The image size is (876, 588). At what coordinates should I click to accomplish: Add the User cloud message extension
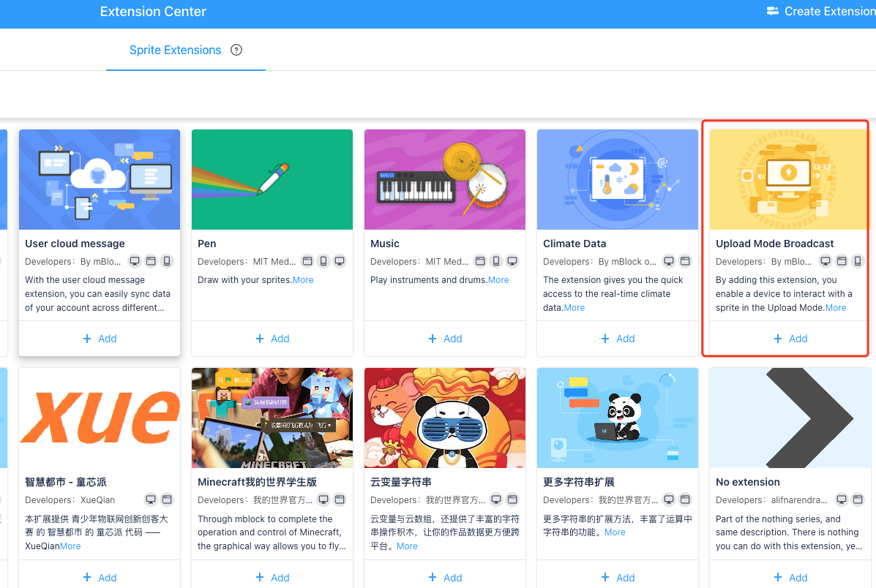100,339
